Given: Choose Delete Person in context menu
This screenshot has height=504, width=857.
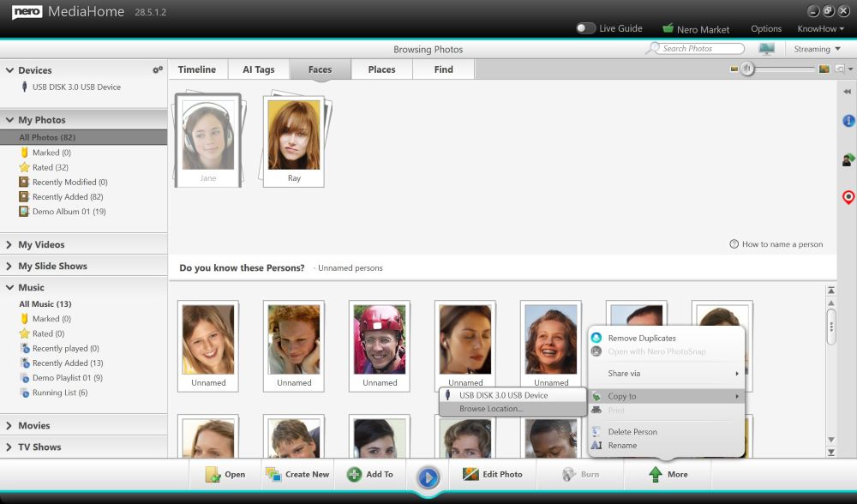Looking at the screenshot, I should [632, 432].
